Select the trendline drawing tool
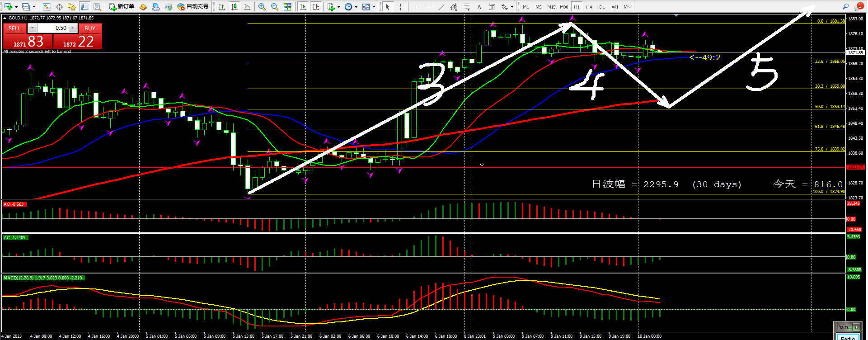Image resolution: width=868 pixels, height=340 pixels. click(441, 7)
